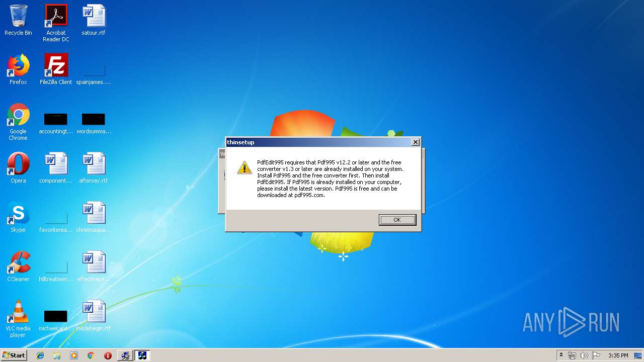Select the michaelcard file icon
The width and height of the screenshot is (644, 362).
pos(56,320)
